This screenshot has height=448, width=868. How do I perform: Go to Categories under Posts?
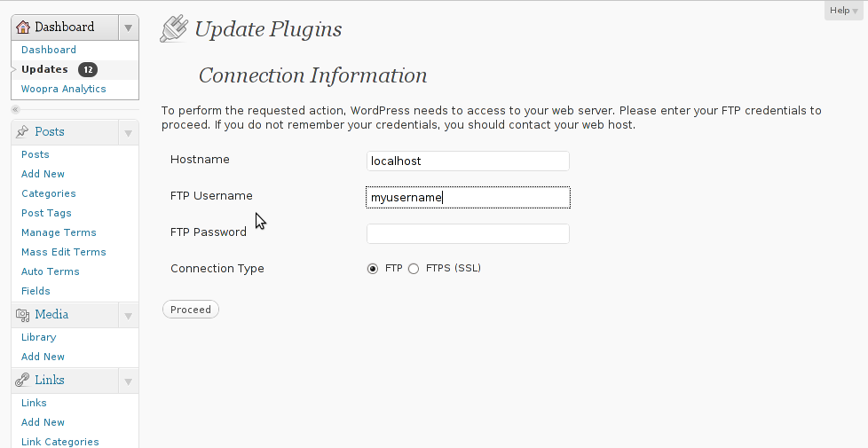coord(49,193)
